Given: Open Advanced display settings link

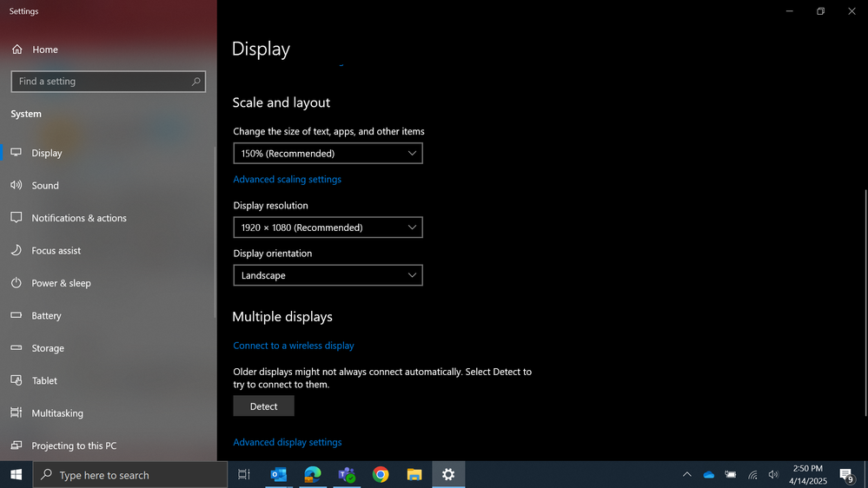Looking at the screenshot, I should (287, 443).
